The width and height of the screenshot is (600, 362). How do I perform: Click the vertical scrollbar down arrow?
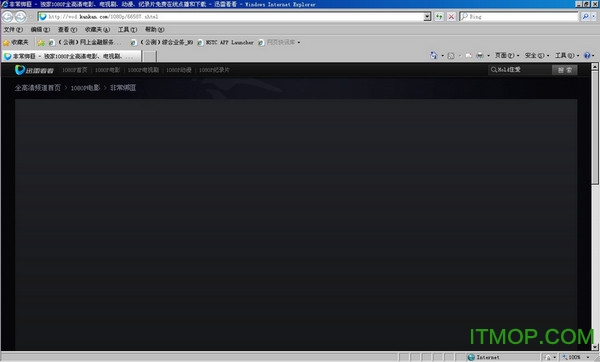pyautogui.click(x=595, y=347)
